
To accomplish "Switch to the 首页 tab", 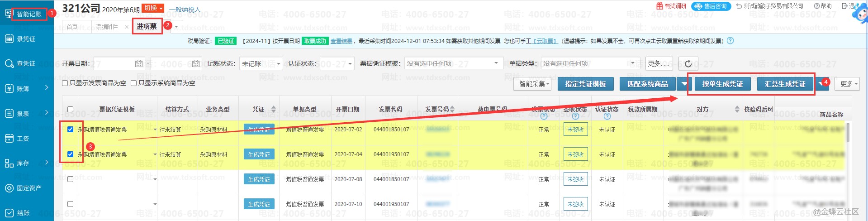I will click(72, 27).
